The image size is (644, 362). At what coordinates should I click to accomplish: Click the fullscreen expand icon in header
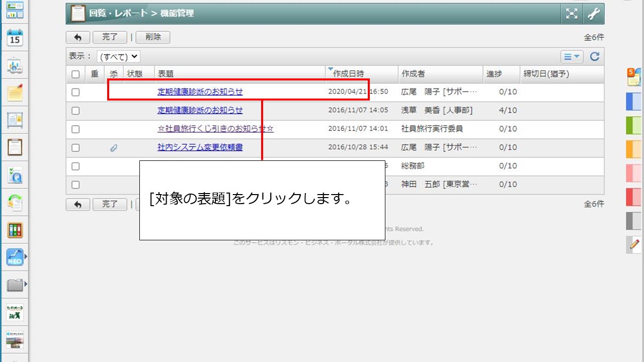(x=572, y=14)
